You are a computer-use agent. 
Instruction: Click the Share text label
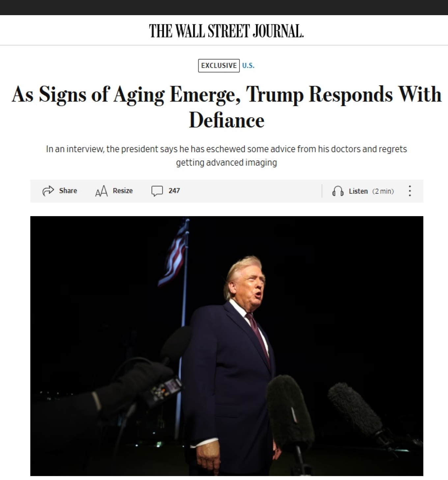tap(68, 191)
